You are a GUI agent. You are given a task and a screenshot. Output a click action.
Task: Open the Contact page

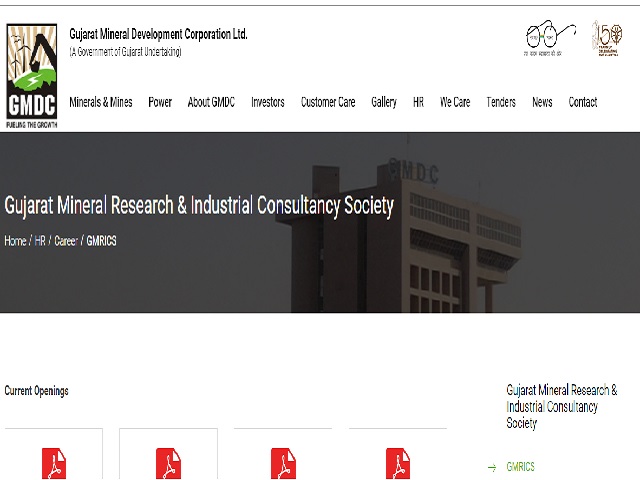point(583,102)
